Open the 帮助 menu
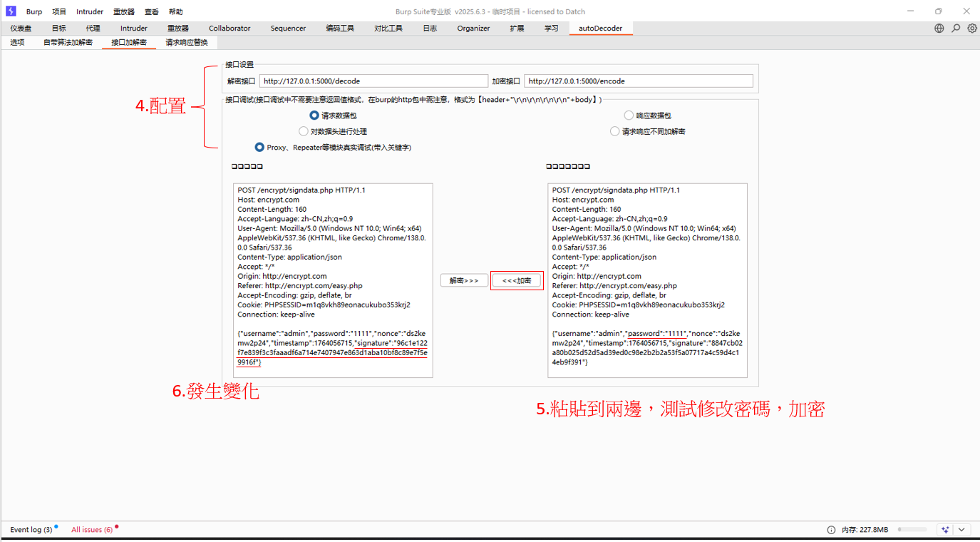This screenshot has height=542, width=980. coord(176,12)
